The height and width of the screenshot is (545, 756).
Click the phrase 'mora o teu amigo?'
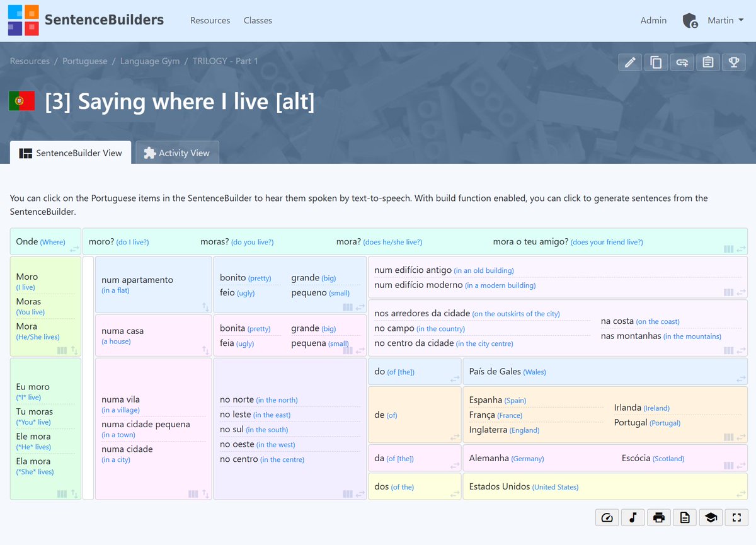530,242
